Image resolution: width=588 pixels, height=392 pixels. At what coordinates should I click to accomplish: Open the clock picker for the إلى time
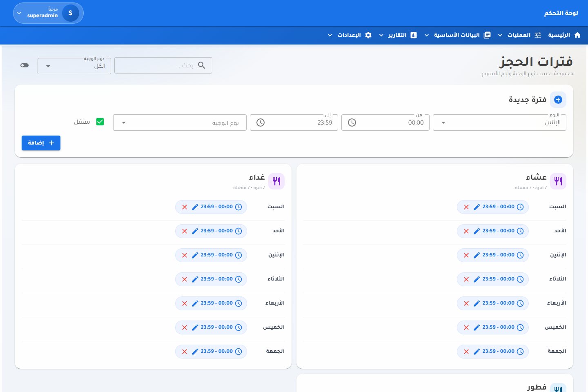[261, 122]
